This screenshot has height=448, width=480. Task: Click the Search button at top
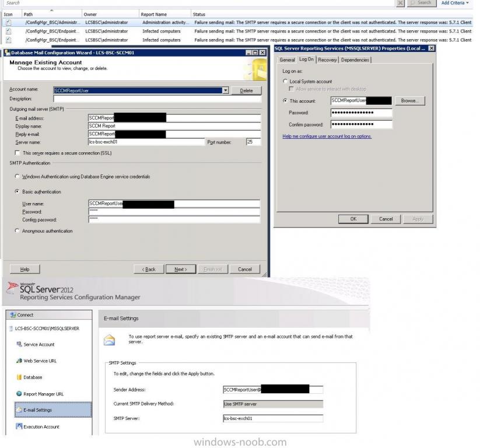coord(422,3)
